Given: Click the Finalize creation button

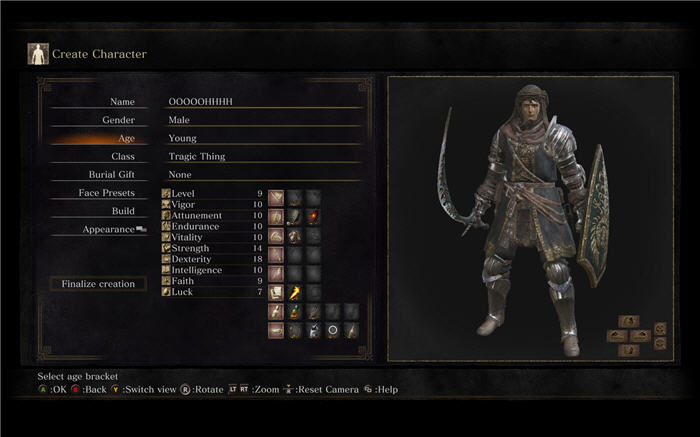Looking at the screenshot, I should tap(98, 284).
